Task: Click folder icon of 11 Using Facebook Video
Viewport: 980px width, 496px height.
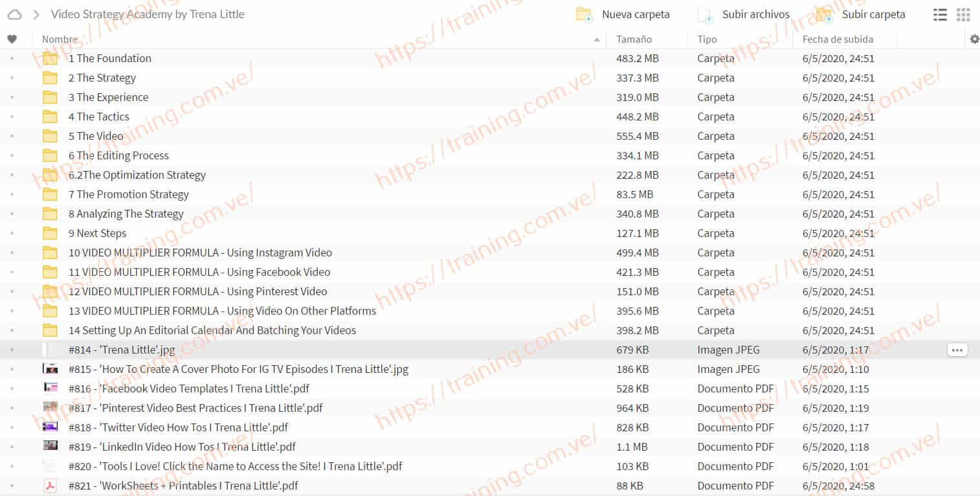Action: pos(50,272)
